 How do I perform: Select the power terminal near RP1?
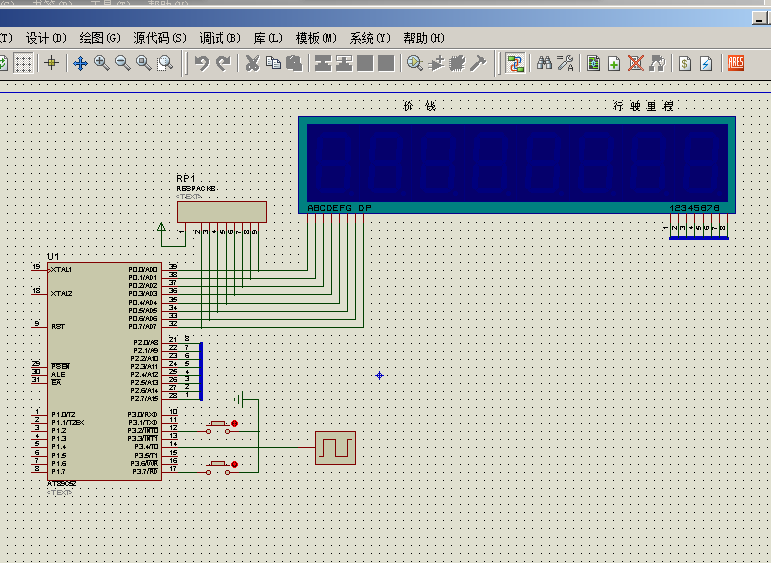(161, 227)
